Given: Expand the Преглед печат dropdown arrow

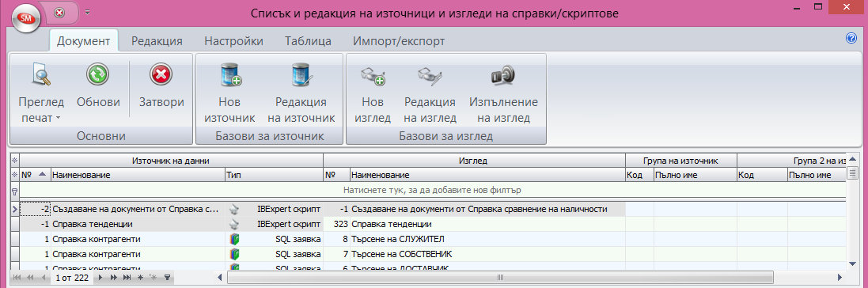Looking at the screenshot, I should click(x=57, y=119).
